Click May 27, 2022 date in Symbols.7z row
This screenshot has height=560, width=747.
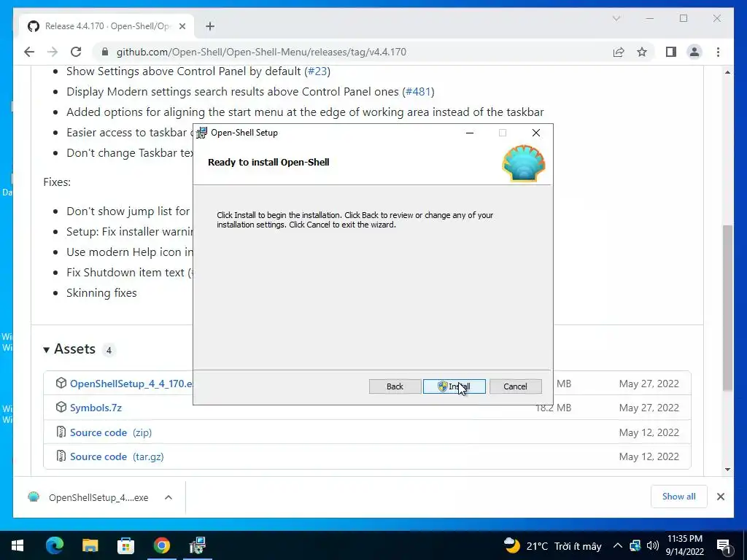pos(649,408)
